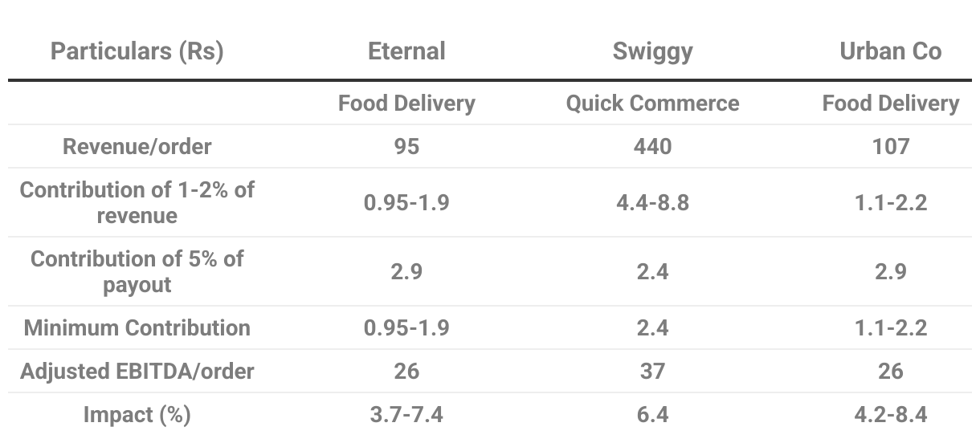Click the Particulars (Rs) column header
This screenshot has height=443, width=980.
coord(137,52)
